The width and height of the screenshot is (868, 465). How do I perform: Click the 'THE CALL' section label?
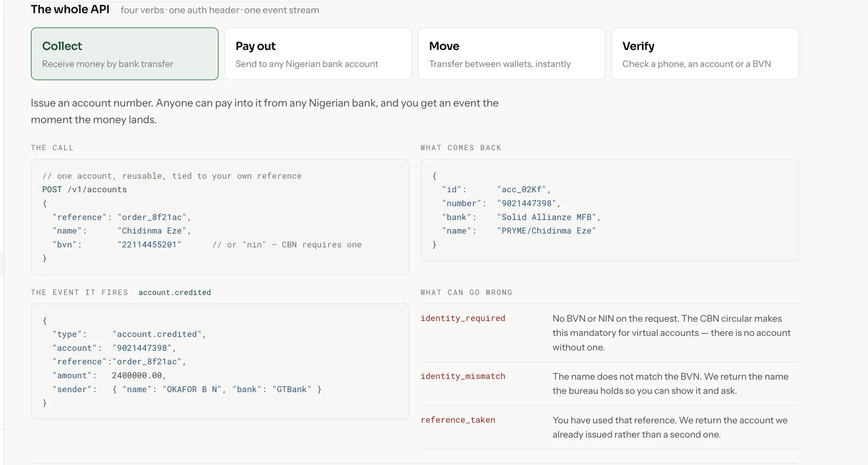[x=52, y=148]
